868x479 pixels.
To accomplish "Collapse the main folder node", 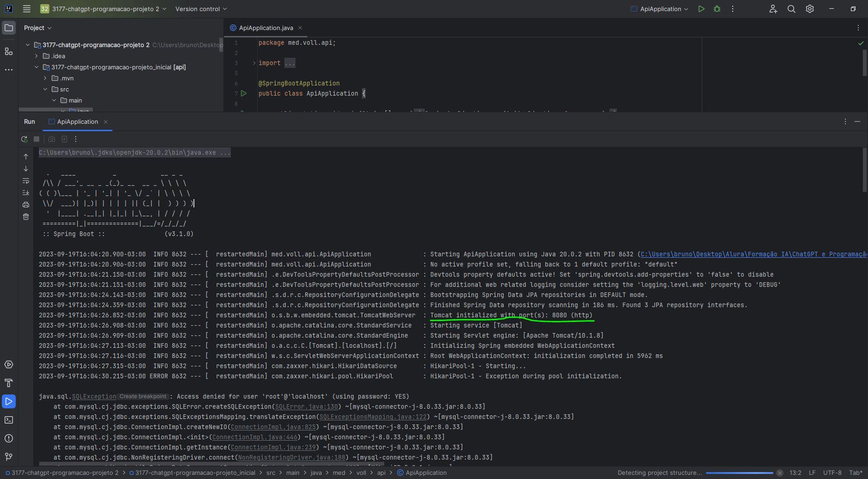I will (x=54, y=100).
